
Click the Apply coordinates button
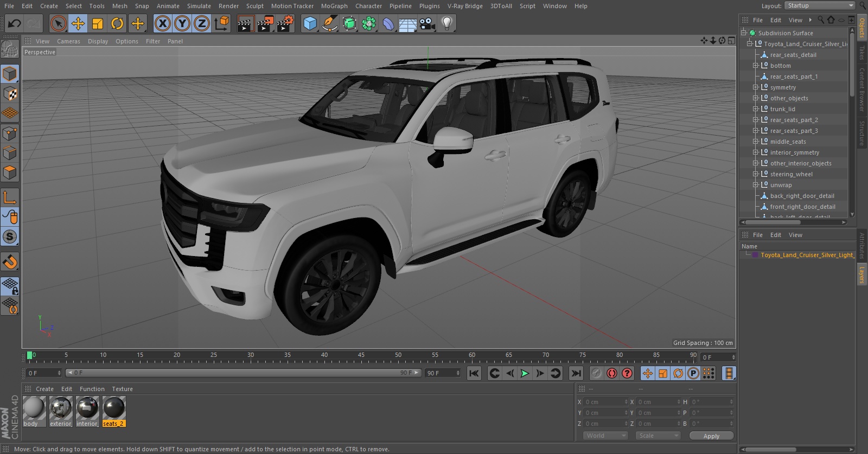click(711, 436)
